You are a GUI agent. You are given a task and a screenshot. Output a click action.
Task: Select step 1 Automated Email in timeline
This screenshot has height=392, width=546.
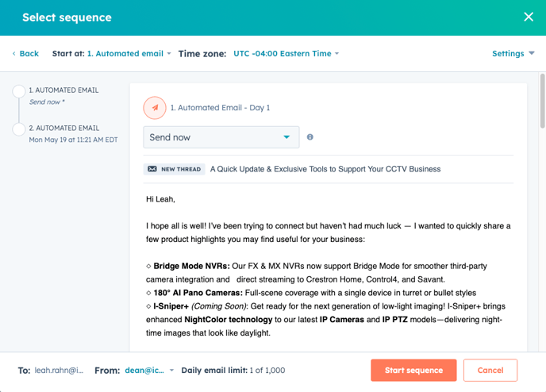coord(63,90)
